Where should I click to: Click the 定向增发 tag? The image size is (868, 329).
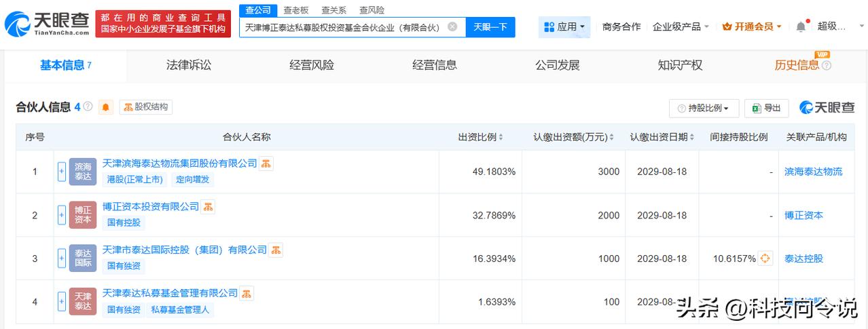pyautogui.click(x=194, y=179)
